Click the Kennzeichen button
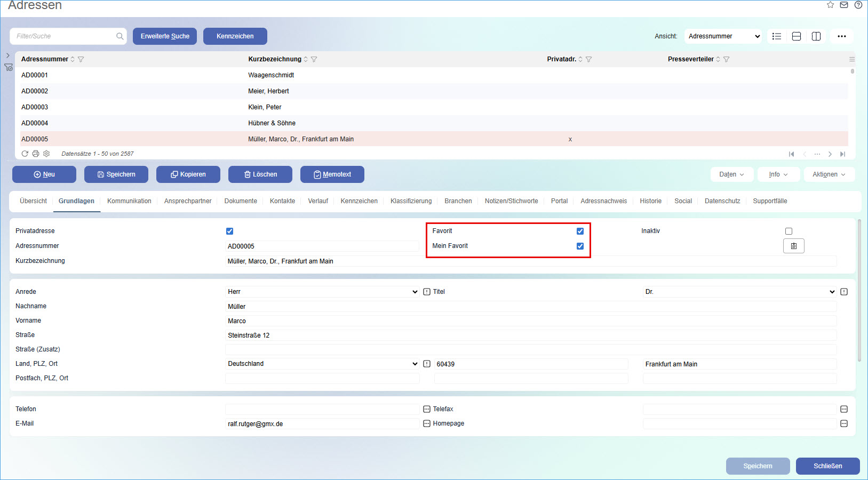This screenshot has height=480, width=868. 235,36
